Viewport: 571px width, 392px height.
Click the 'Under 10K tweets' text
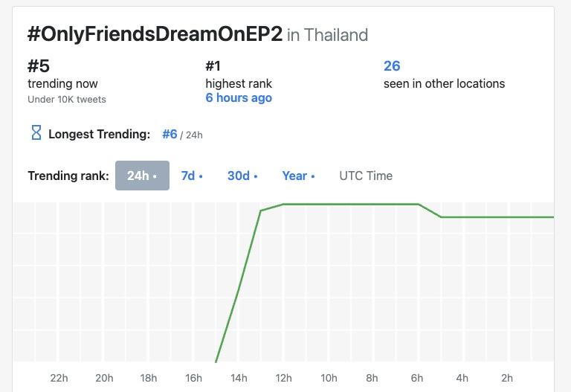point(67,99)
